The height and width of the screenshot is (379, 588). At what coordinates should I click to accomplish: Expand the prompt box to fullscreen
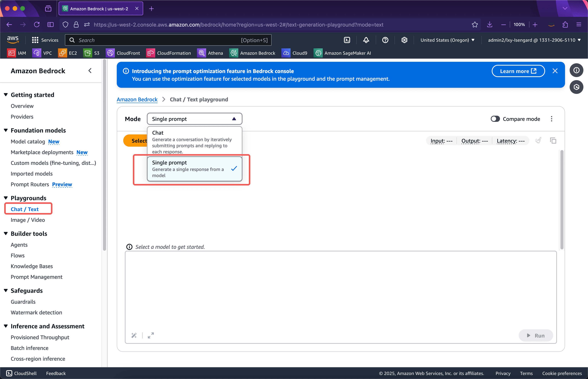[x=150, y=335]
